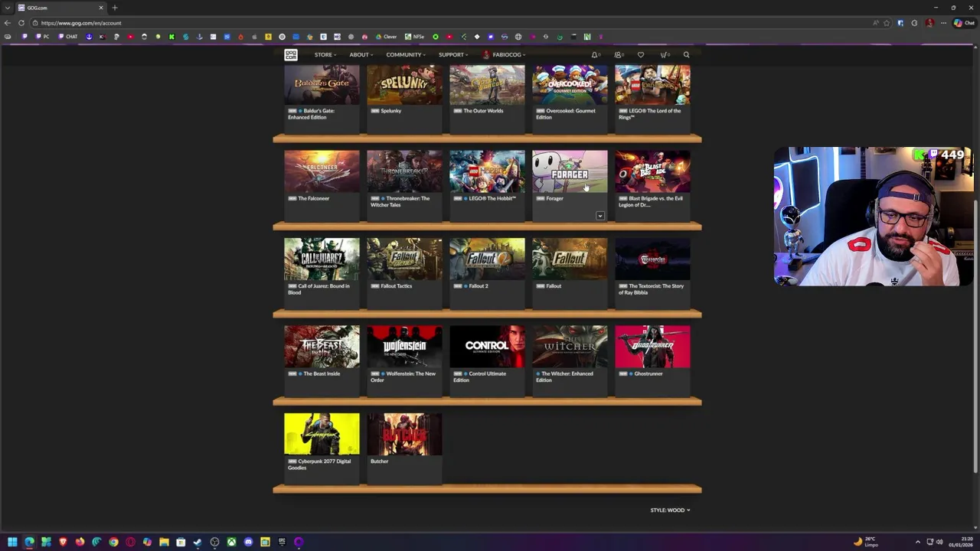Click The Outer Worlds title text
Viewport: 980px width, 551px height.
click(x=483, y=111)
